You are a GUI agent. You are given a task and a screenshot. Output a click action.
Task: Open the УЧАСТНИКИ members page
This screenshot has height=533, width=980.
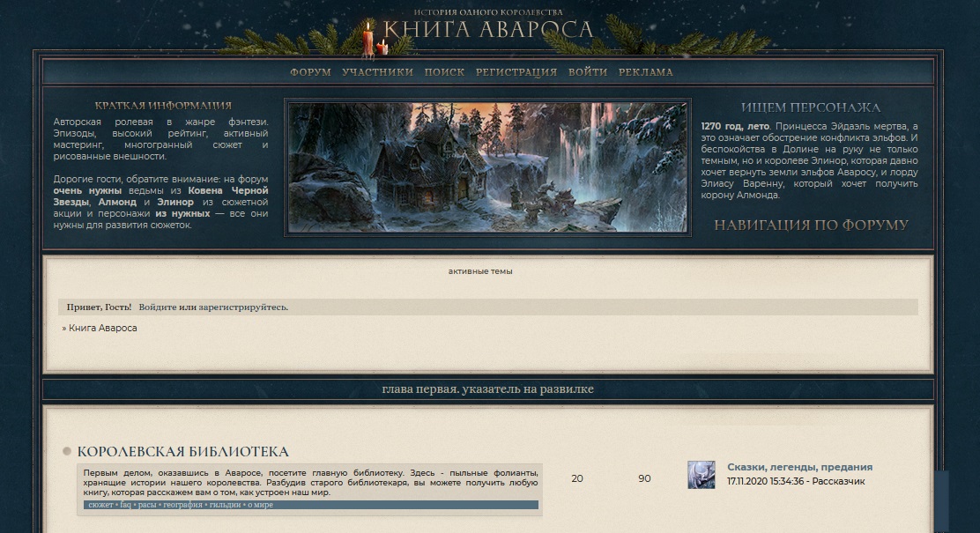377,72
